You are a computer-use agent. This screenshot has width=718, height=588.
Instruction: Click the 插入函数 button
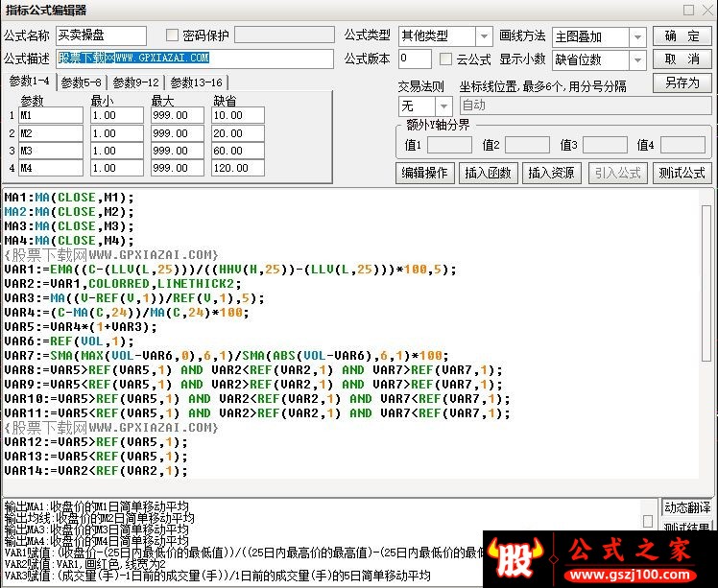tap(488, 174)
